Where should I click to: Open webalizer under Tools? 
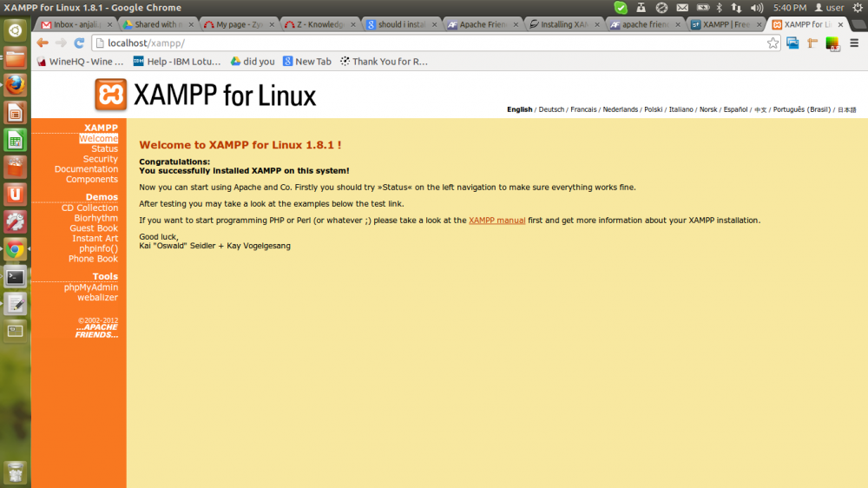coord(97,298)
